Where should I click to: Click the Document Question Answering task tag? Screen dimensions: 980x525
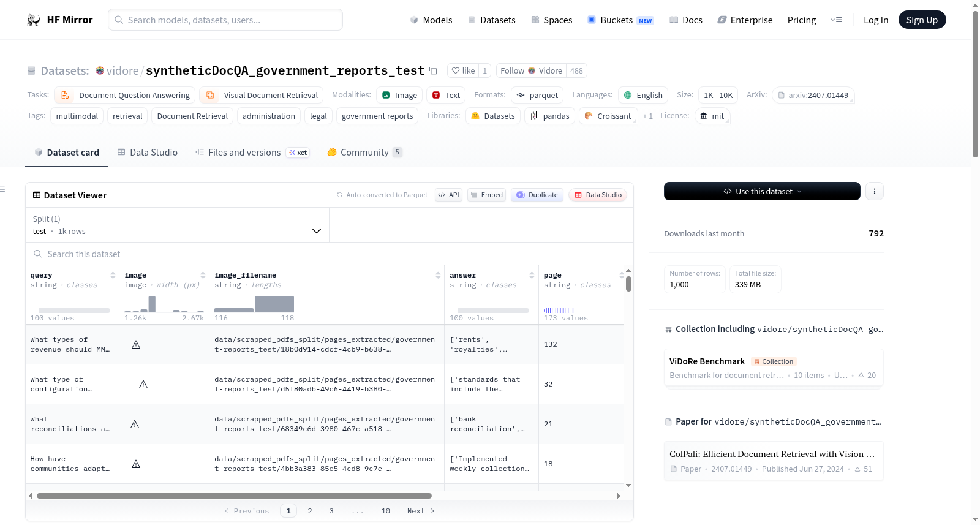click(125, 95)
